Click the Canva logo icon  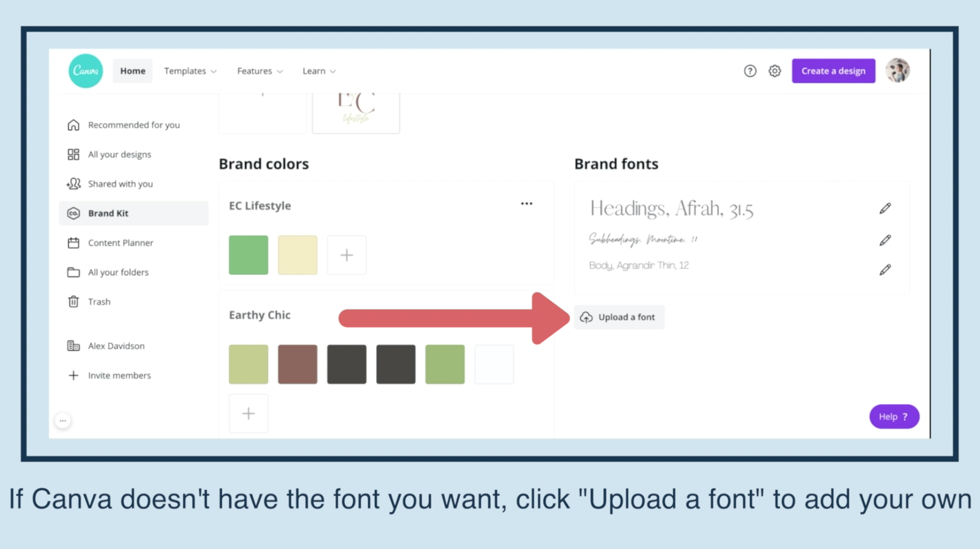click(x=86, y=71)
